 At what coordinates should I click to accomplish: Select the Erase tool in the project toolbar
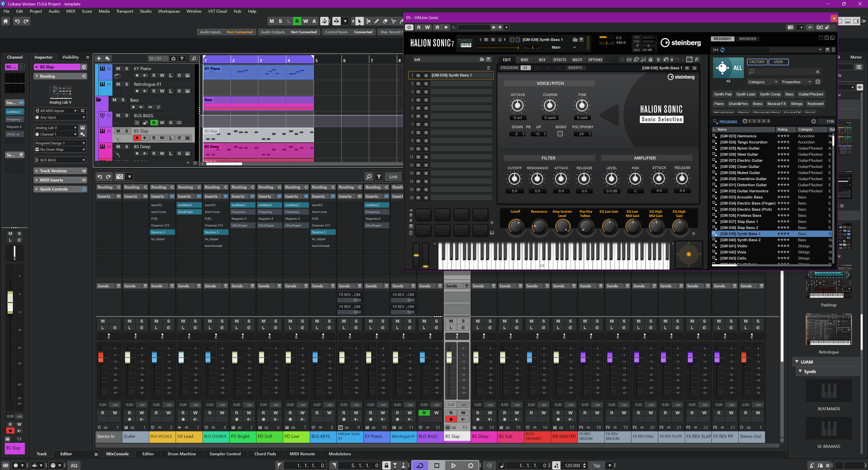(385, 21)
